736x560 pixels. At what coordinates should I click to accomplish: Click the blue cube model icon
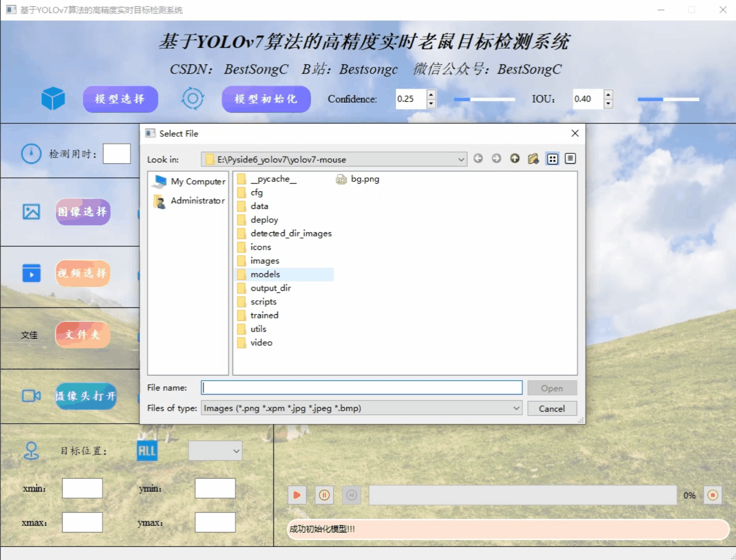(x=53, y=99)
